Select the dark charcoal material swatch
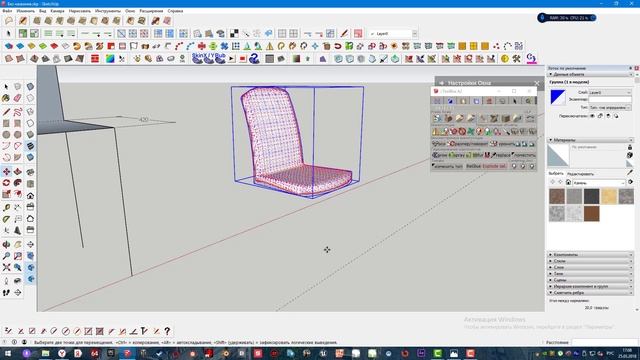 pos(591,196)
